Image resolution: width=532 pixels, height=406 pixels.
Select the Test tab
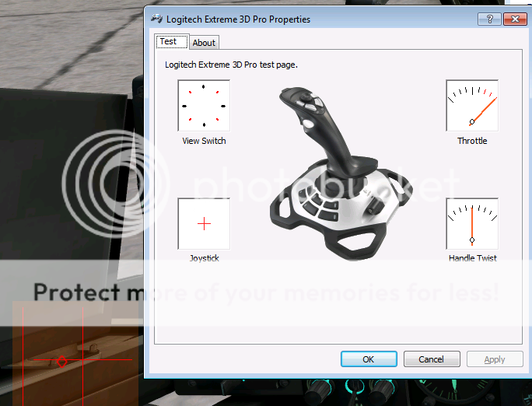pyautogui.click(x=172, y=41)
